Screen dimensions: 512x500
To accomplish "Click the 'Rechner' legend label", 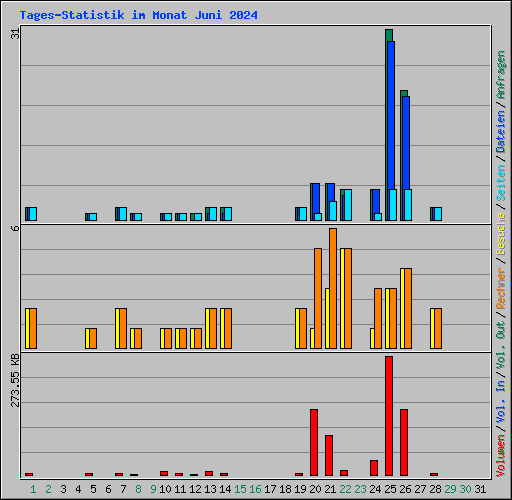I will (501, 288).
